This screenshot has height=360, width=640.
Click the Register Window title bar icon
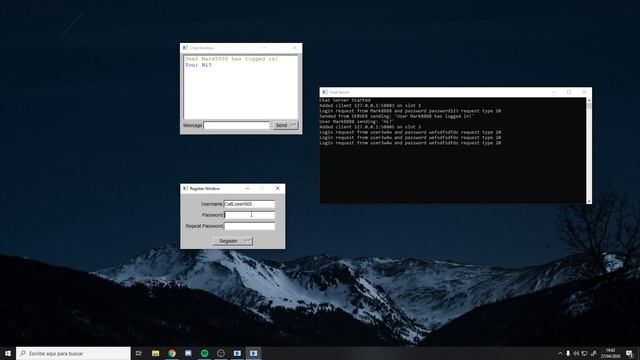(185, 189)
